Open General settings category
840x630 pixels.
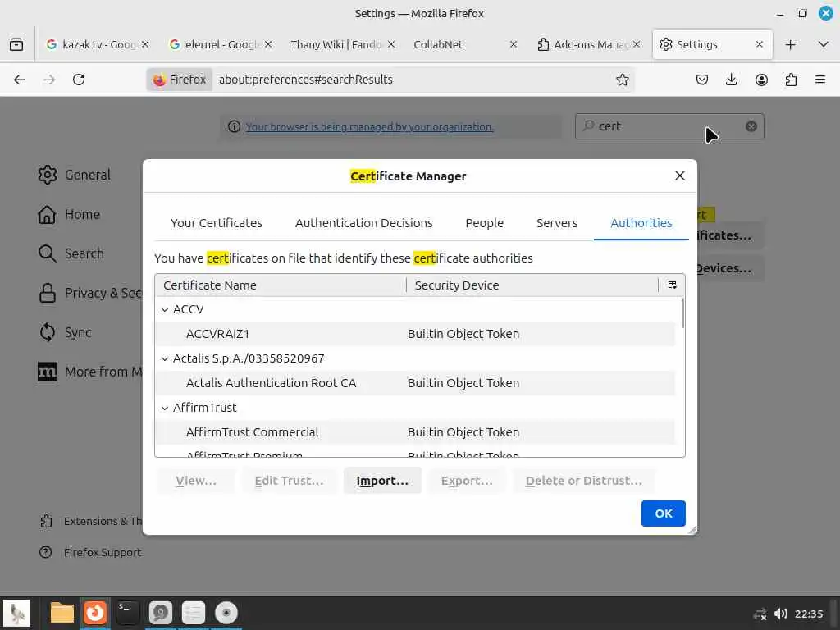pyautogui.click(x=75, y=175)
